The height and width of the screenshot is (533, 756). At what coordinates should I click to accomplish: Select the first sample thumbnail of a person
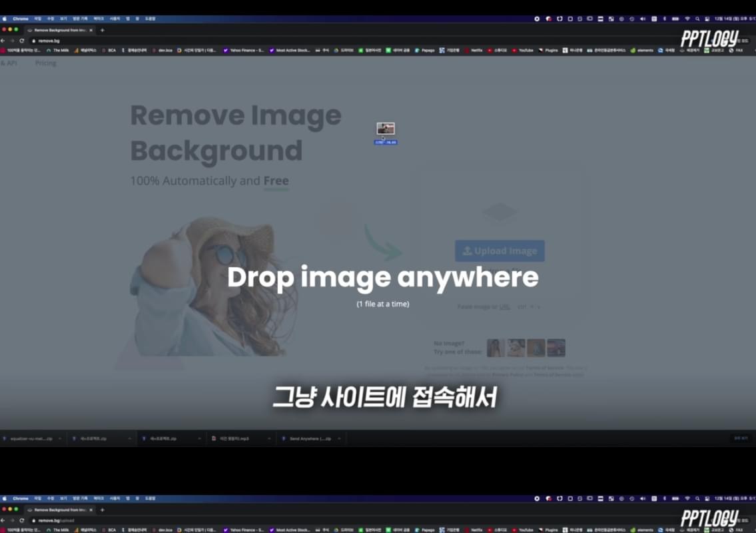tap(496, 348)
